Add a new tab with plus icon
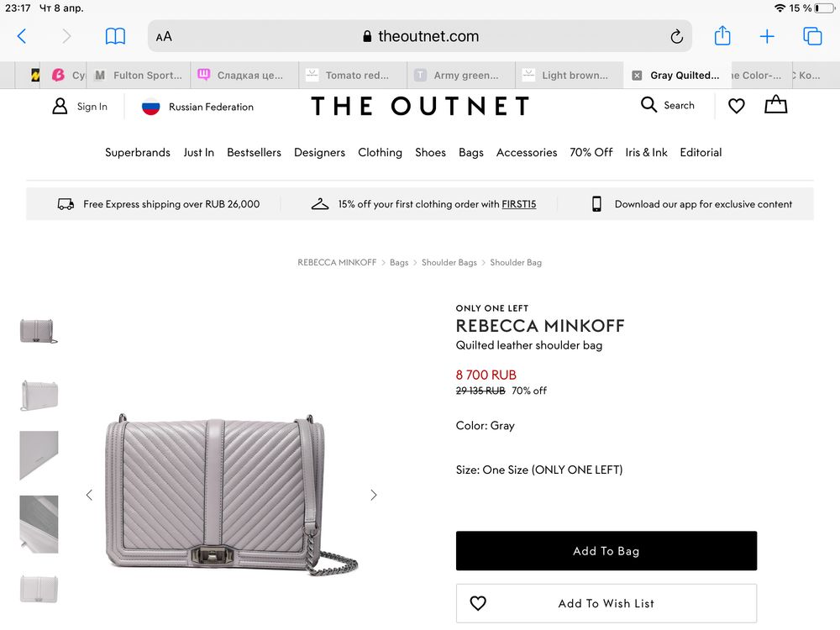 [767, 36]
